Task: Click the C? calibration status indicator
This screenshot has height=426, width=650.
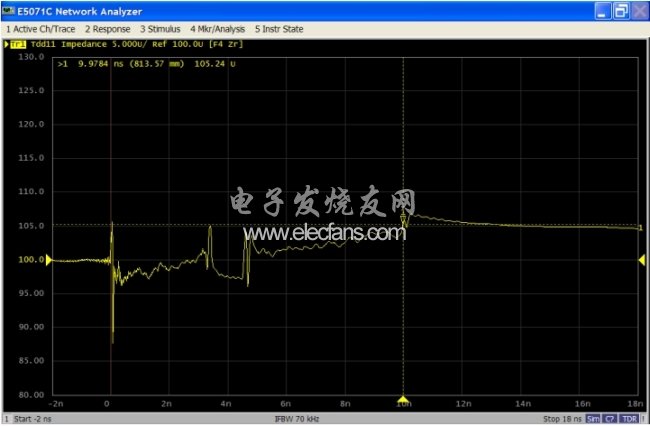Action: [x=610, y=419]
